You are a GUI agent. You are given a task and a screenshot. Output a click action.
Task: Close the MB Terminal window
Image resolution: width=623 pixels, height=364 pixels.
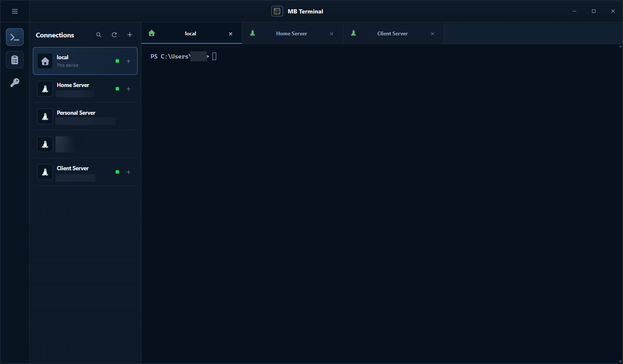point(613,11)
